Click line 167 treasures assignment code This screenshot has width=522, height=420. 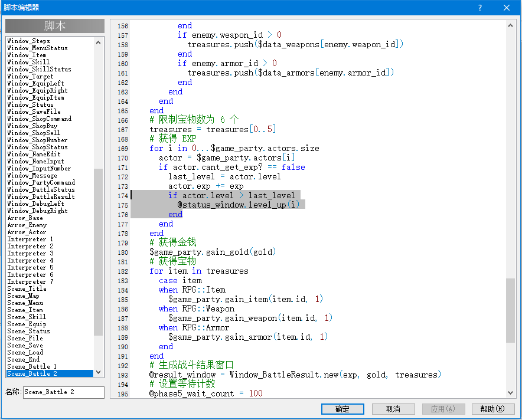click(213, 129)
